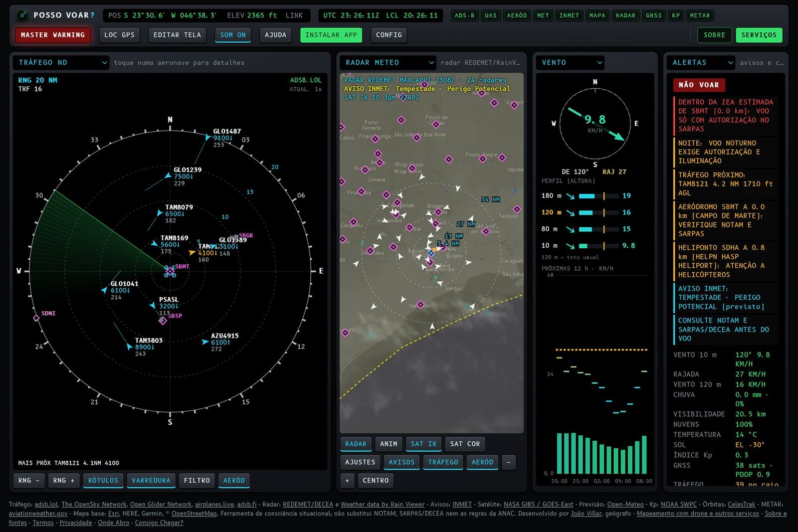This screenshot has width=798, height=532.
Task: Open the VENTO panel dropdown
Action: click(571, 62)
